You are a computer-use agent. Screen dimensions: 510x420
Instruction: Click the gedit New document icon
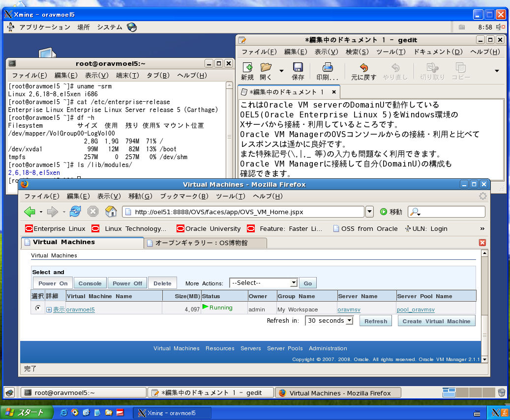(247, 67)
